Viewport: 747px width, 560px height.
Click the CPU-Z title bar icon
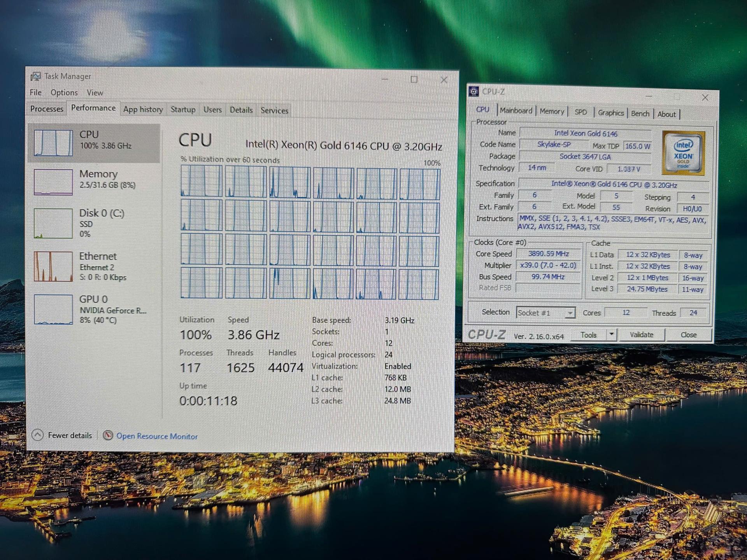(473, 92)
